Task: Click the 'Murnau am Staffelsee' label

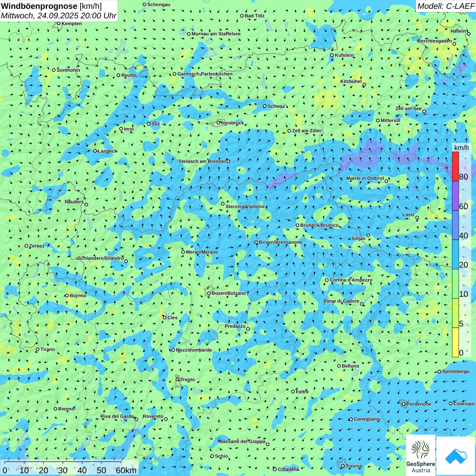Action: (216, 34)
